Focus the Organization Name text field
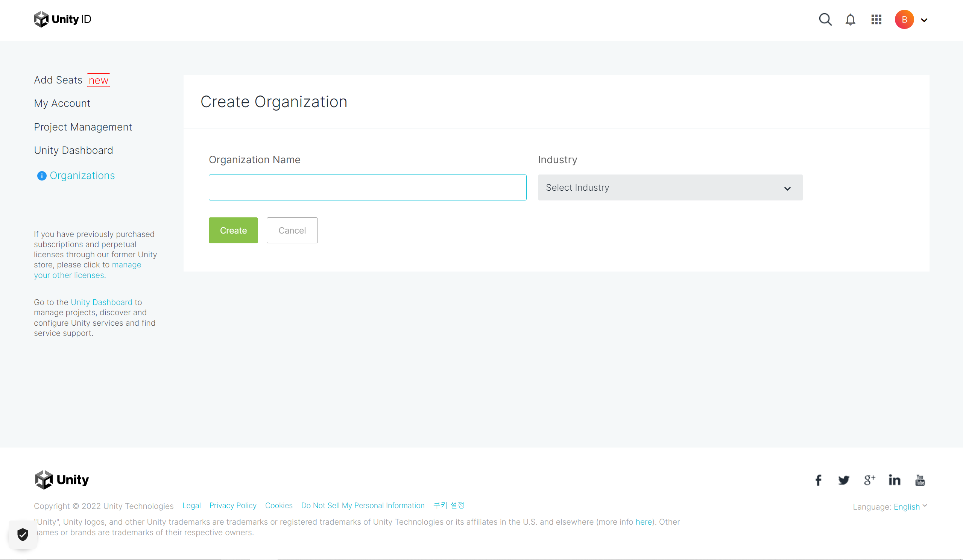 367,188
